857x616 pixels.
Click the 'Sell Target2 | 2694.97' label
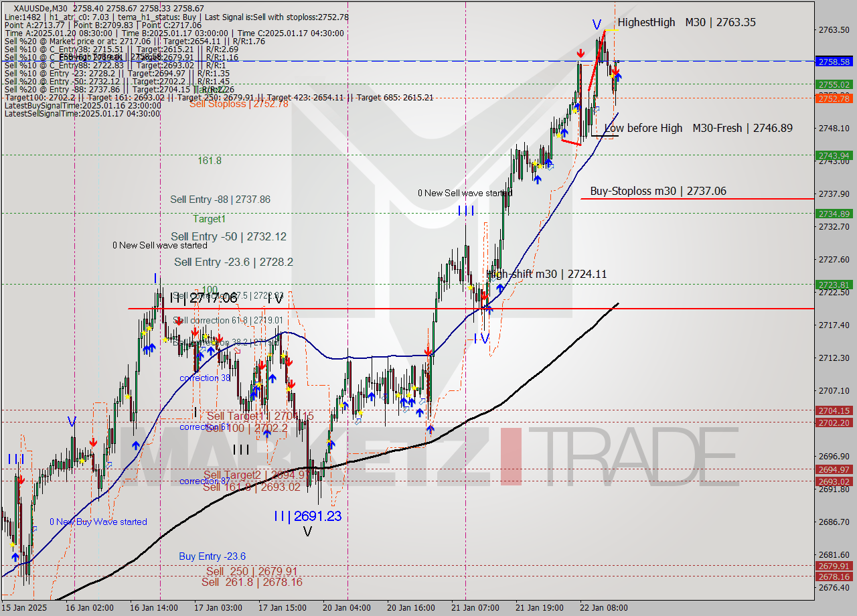256,475
